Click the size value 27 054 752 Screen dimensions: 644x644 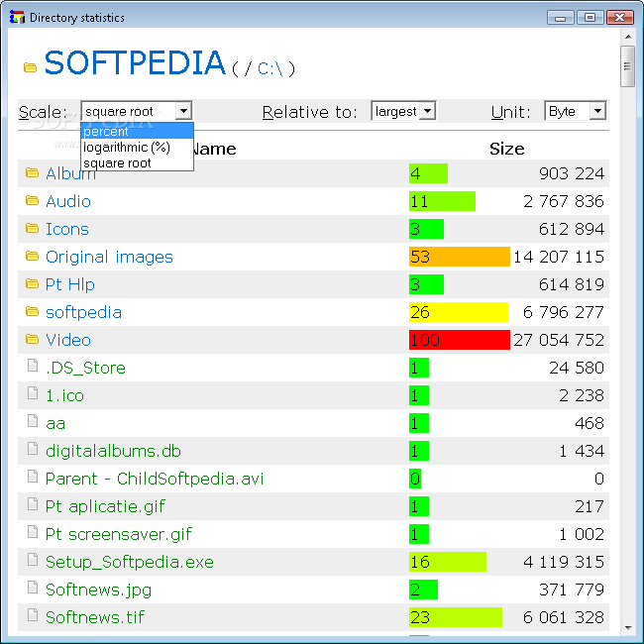pyautogui.click(x=559, y=340)
